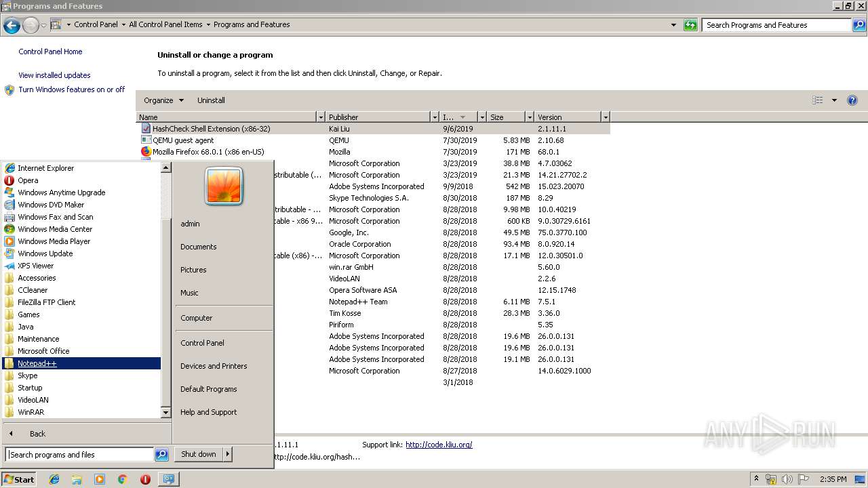Open the admin user folder
868x488 pixels.
[x=190, y=224]
